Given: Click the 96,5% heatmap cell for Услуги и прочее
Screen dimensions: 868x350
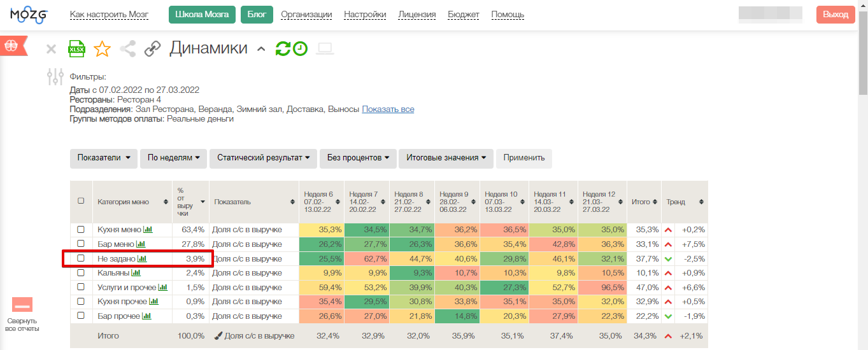Looking at the screenshot, I should tap(602, 288).
